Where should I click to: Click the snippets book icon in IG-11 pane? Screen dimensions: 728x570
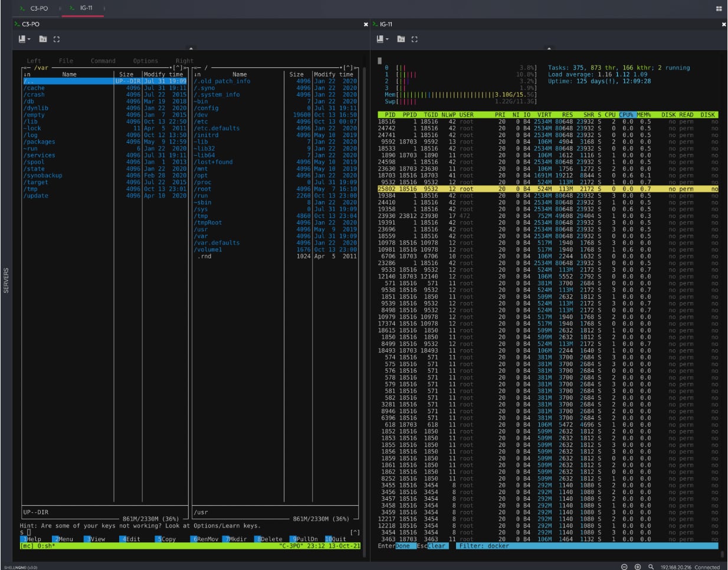click(380, 39)
